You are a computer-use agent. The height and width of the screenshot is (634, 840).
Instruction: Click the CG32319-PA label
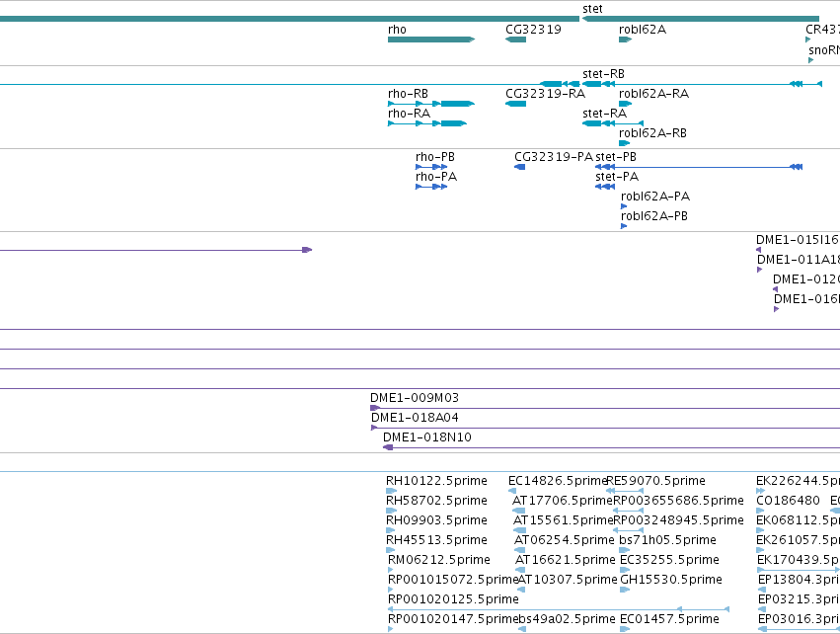[x=554, y=157]
